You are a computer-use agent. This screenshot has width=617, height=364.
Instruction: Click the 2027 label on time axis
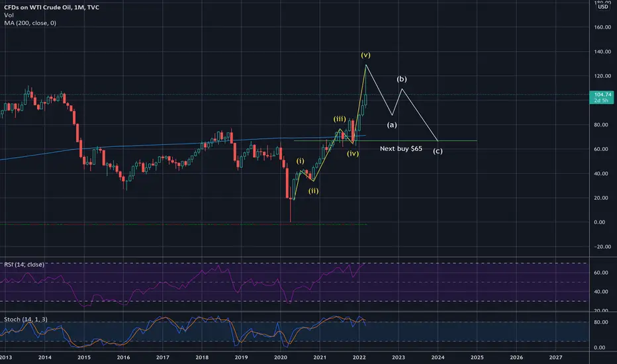(555, 357)
